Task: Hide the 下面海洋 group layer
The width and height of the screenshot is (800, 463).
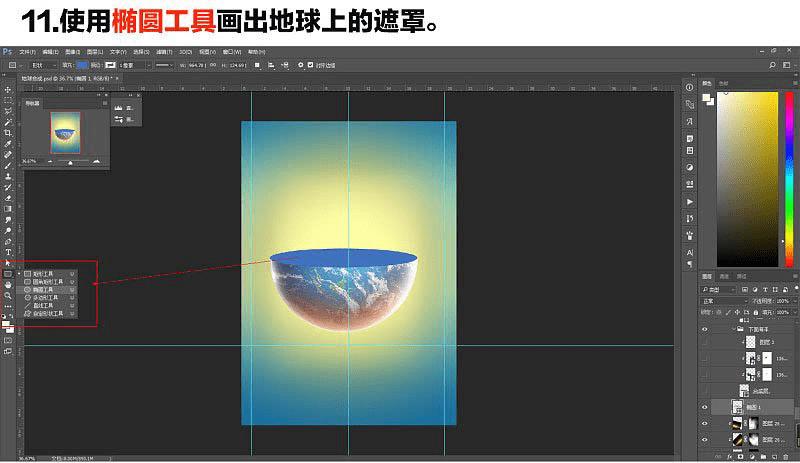Action: [705, 329]
